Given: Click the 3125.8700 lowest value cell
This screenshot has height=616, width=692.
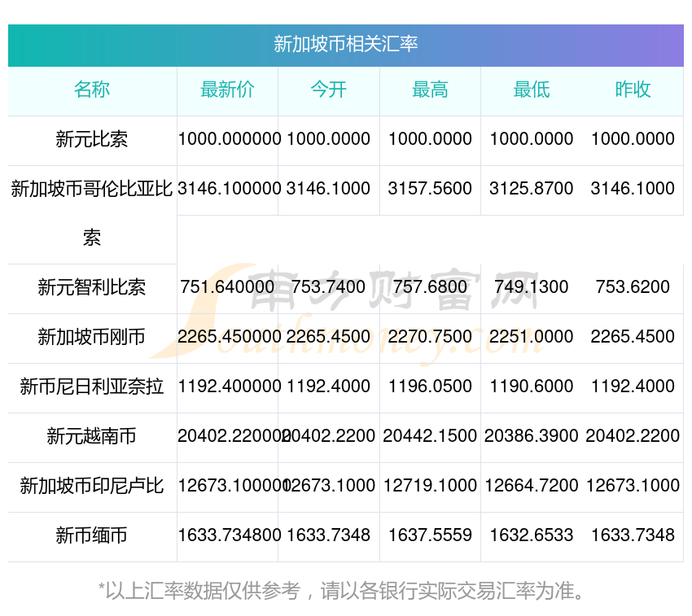Looking at the screenshot, I should pyautogui.click(x=532, y=189).
